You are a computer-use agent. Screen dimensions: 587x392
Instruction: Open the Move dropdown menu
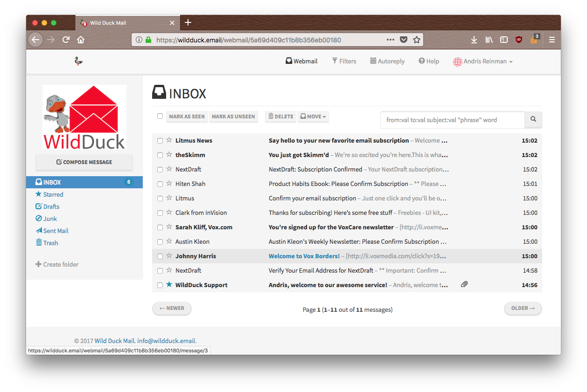point(313,117)
